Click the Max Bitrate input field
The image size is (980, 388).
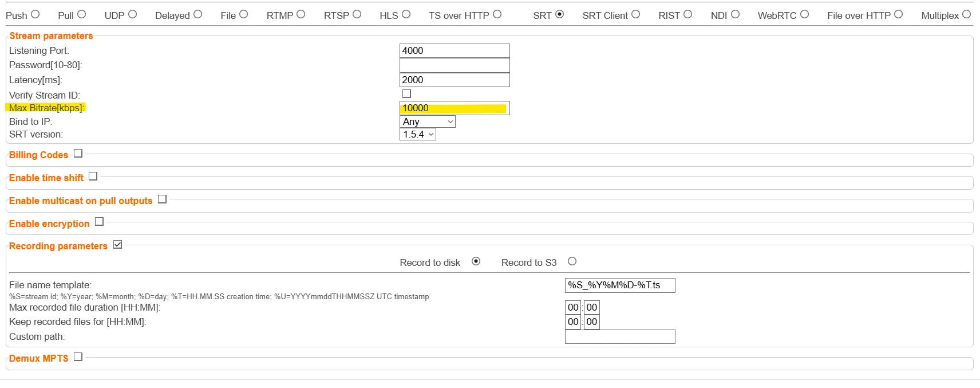(455, 108)
